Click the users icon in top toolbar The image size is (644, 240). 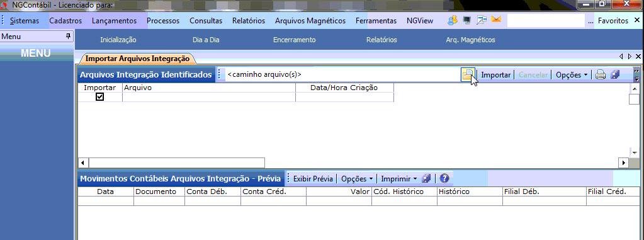click(453, 20)
